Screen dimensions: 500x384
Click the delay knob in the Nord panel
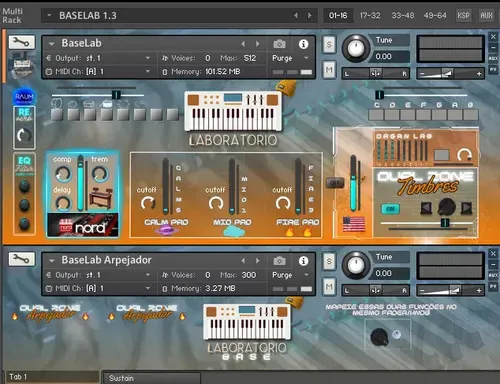coord(63,203)
